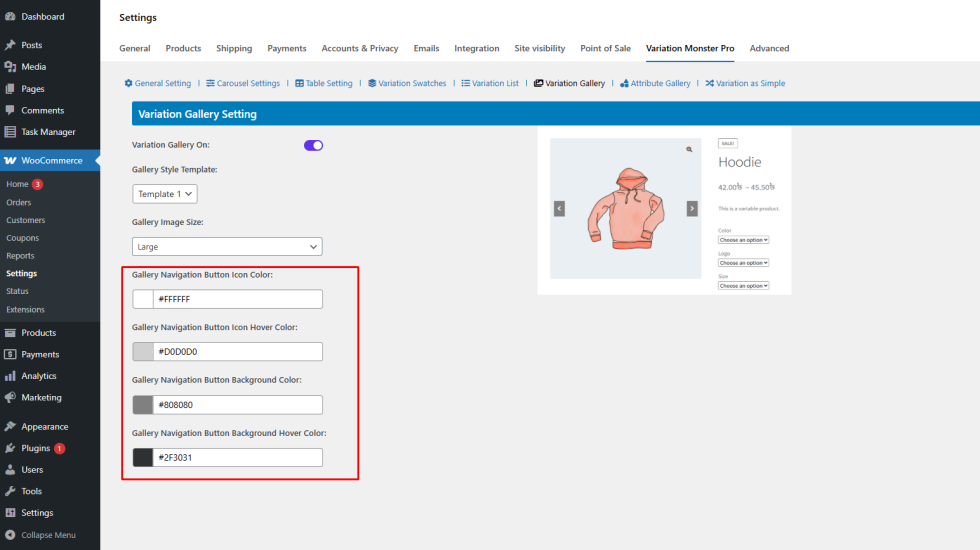Open the Gallery Image Size dropdown
The height and width of the screenshot is (550, 980).
(x=228, y=246)
